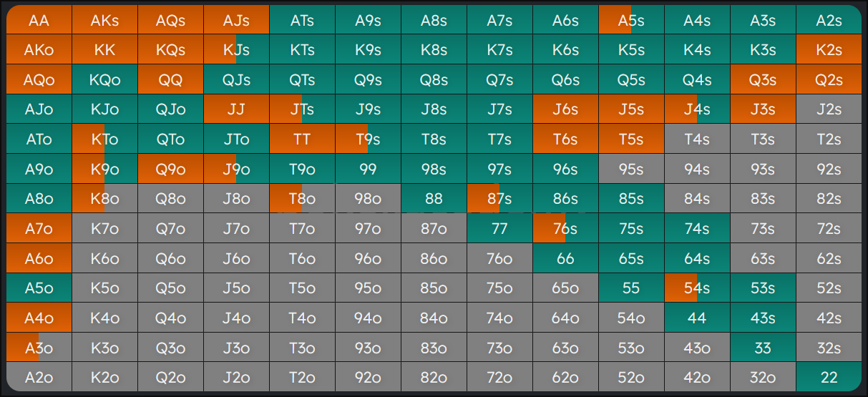Pick the KQo hand cell
This screenshot has height=397, width=868.
(x=105, y=79)
